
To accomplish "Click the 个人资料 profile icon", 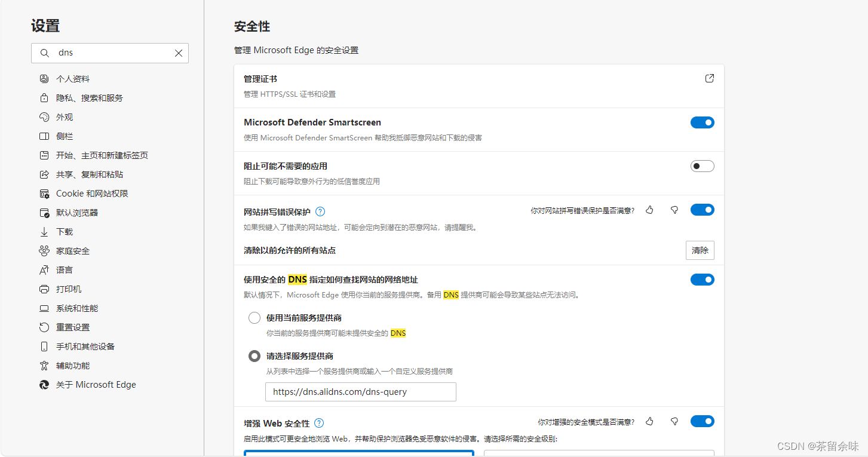I will click(44, 79).
